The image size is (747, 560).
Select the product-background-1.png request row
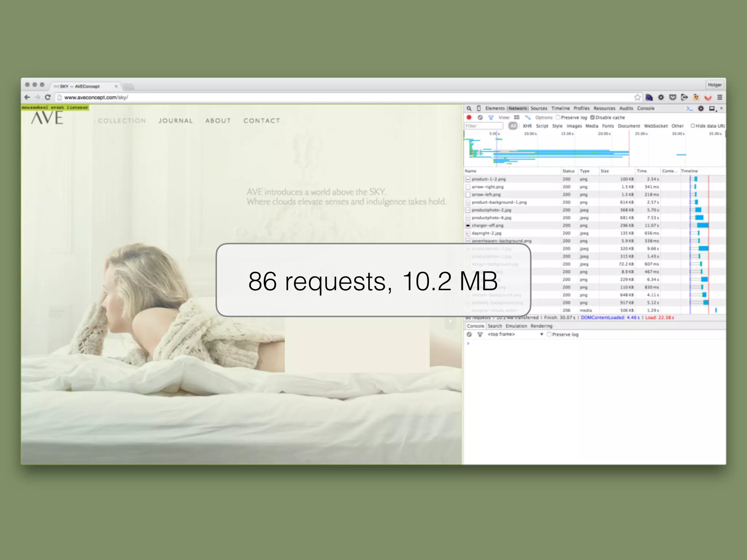point(595,202)
